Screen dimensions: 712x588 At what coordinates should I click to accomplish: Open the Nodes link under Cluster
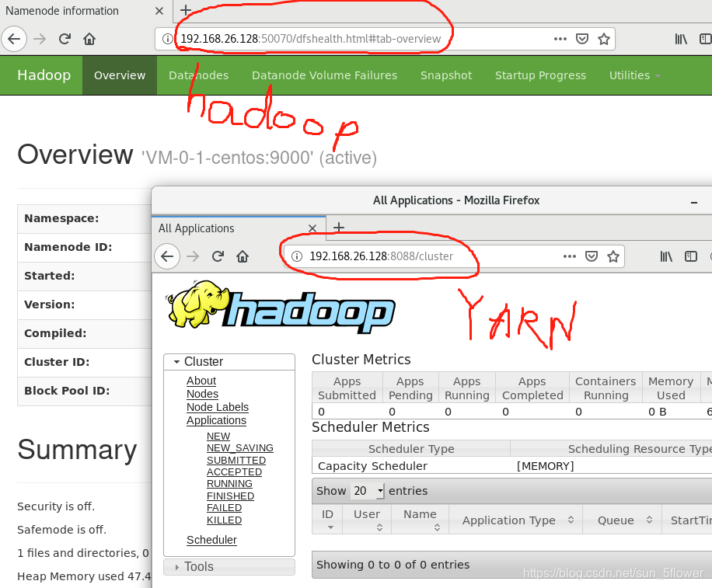click(203, 394)
